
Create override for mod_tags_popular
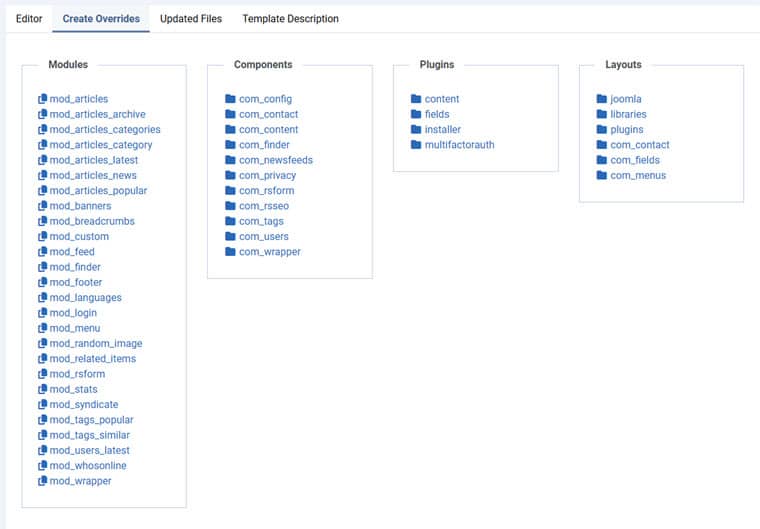(91, 419)
